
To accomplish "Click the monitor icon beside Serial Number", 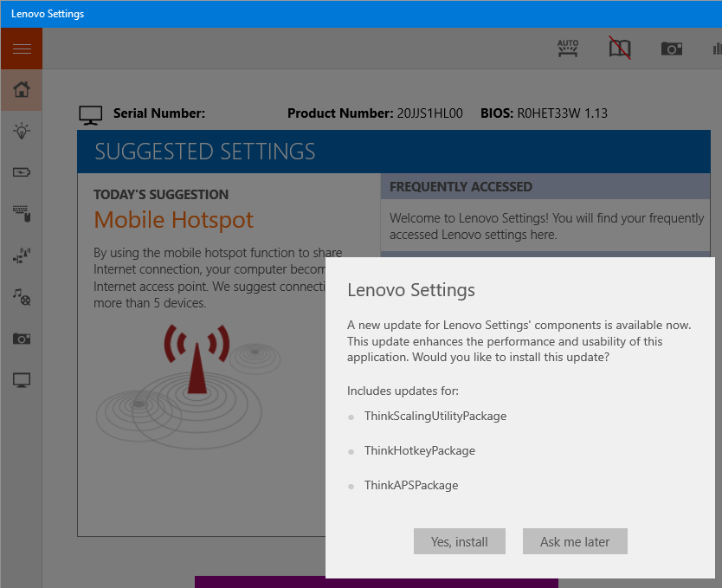I will click(90, 114).
